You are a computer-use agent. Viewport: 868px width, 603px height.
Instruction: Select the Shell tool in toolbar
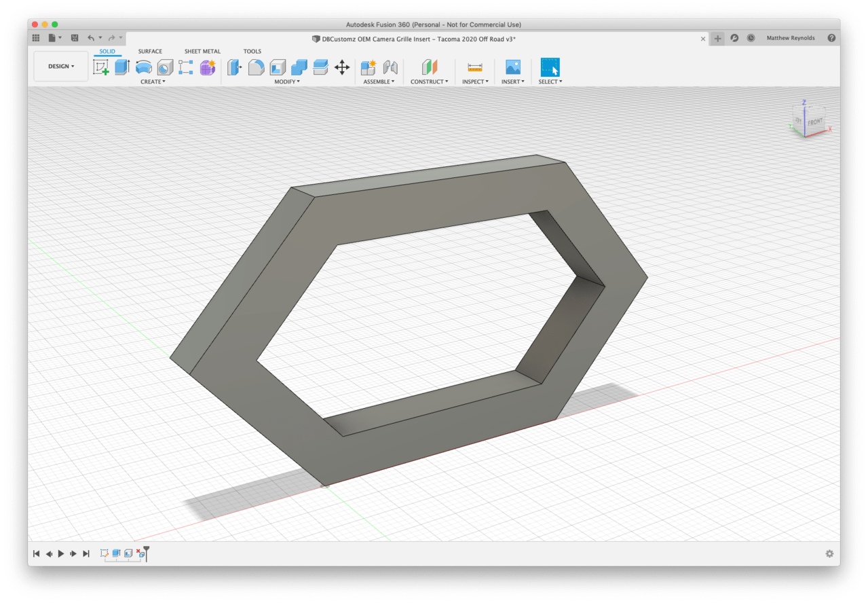coord(278,67)
